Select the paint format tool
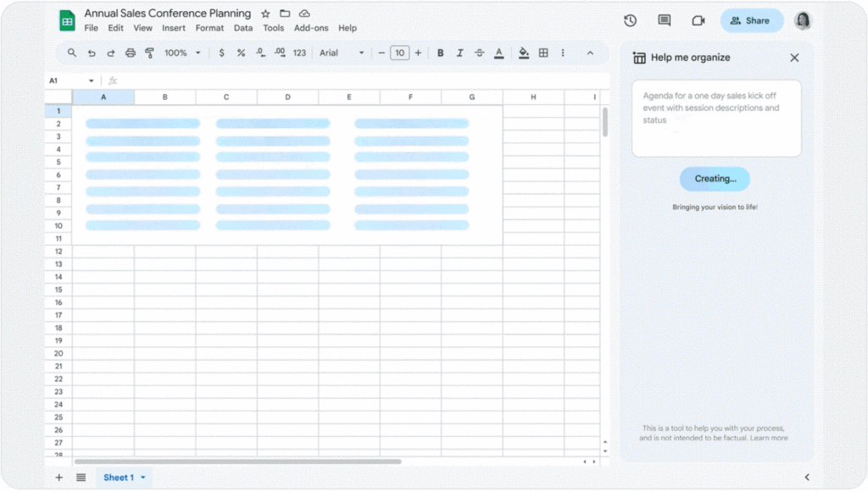Screen dimensions: 868x492 150,53
